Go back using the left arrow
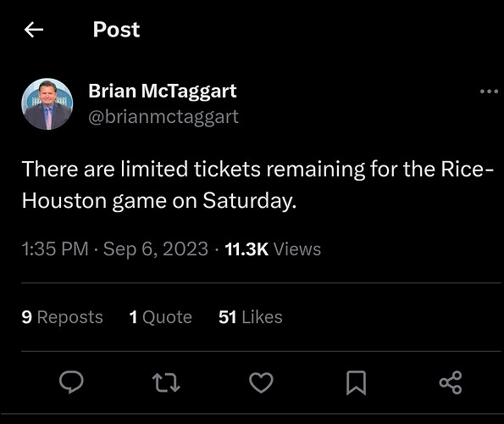Image resolution: width=504 pixels, height=424 pixels. point(34,30)
